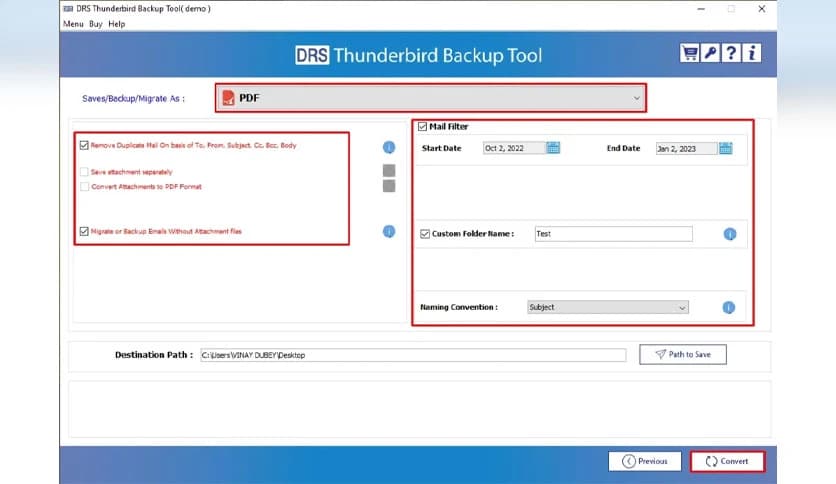Toggle Remove Duplicate Mail checkbox
The width and height of the screenshot is (836, 484).
(84, 145)
